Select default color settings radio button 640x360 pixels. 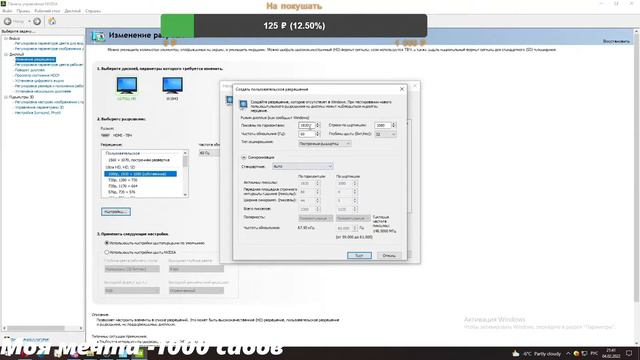point(107,243)
